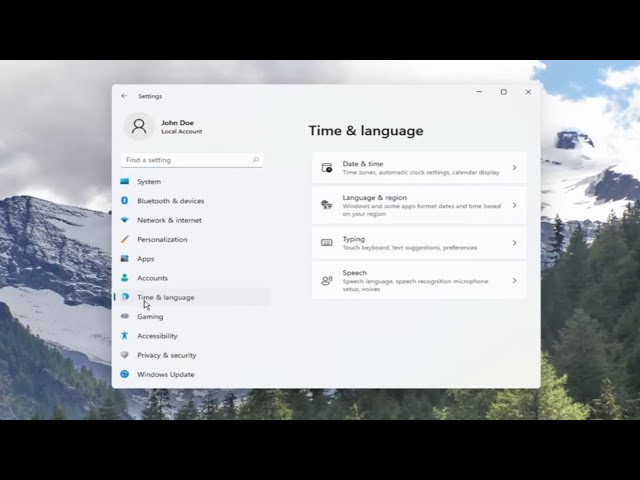
Task: Close the Settings window
Action: click(528, 92)
